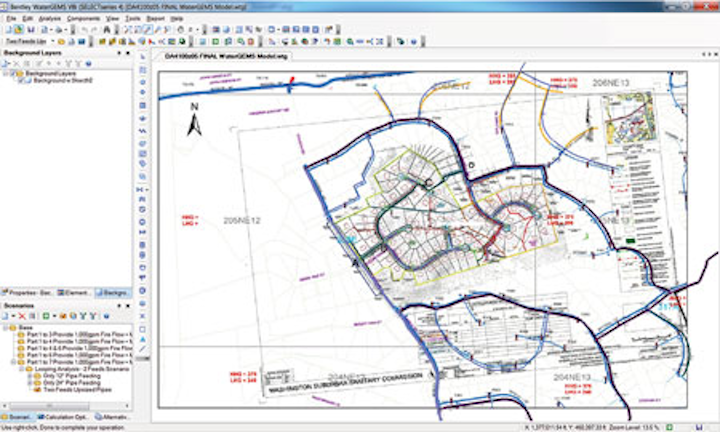Select Two Feeds Upsized Pipes scenario
The width and height of the screenshot is (720, 432).
[x=77, y=390]
